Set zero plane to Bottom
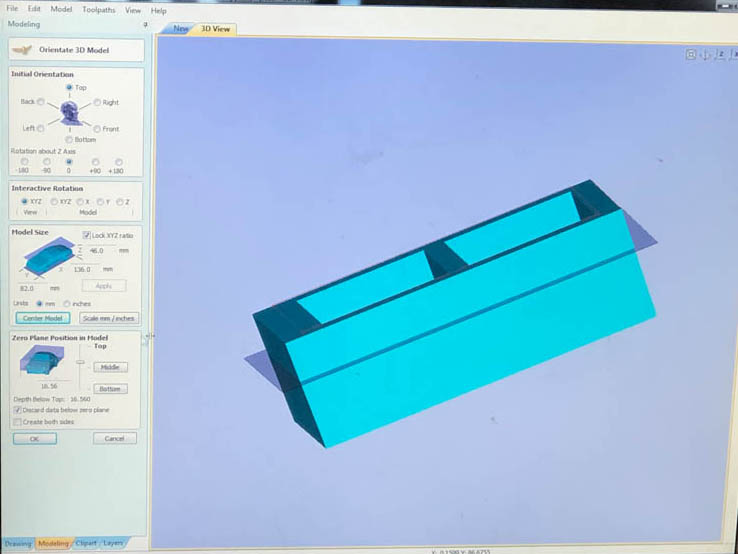The width and height of the screenshot is (738, 554). 111,389
